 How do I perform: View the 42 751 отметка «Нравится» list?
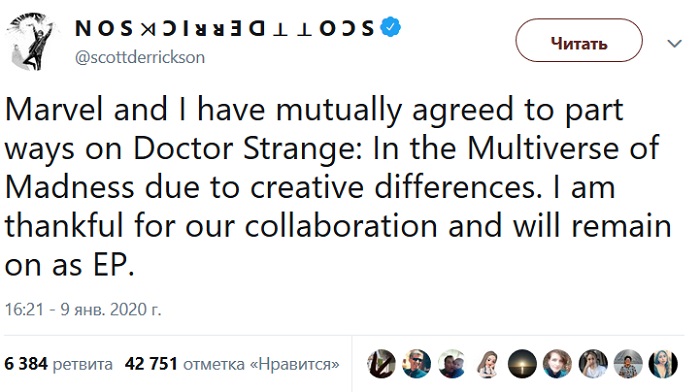232,364
